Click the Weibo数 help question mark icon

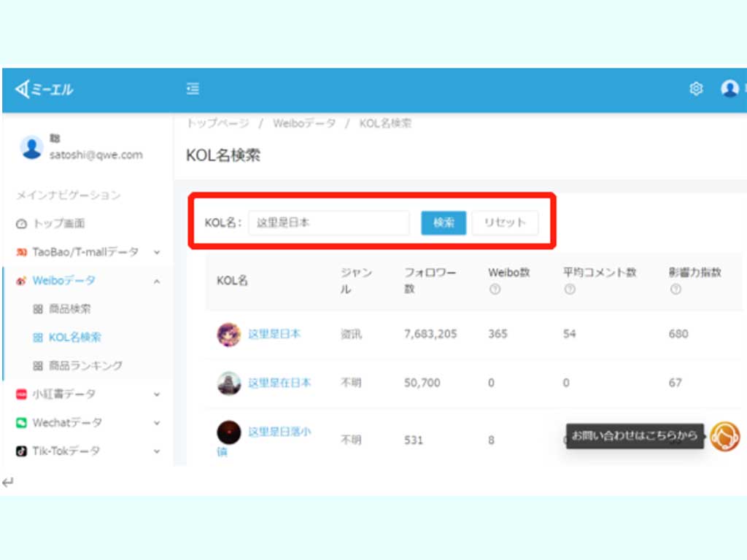[x=495, y=289]
